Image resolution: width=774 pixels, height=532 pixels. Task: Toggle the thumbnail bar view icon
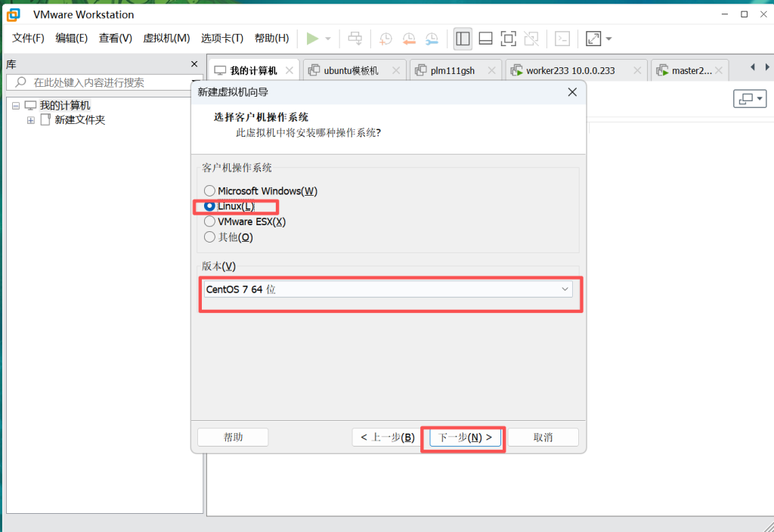[486, 39]
